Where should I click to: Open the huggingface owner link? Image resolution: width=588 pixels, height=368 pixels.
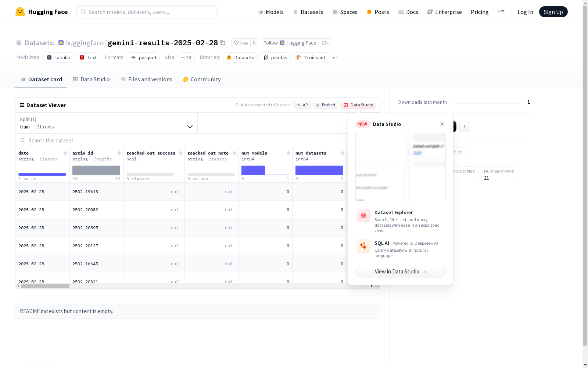84,43
